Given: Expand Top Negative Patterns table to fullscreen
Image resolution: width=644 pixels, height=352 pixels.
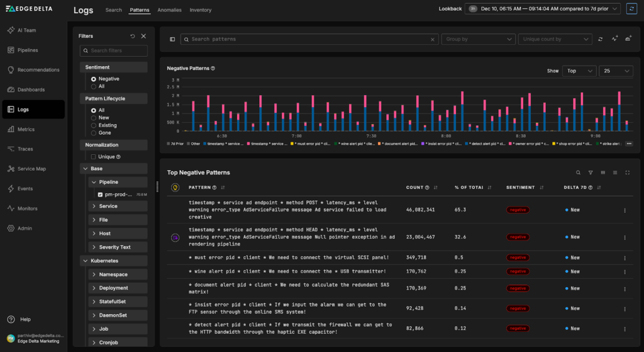Looking at the screenshot, I should tap(627, 173).
